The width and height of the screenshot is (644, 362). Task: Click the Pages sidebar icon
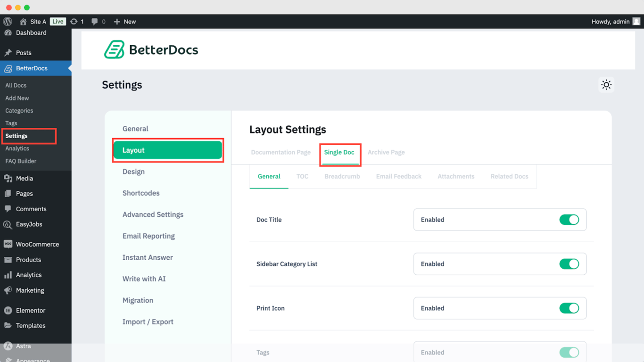8,194
